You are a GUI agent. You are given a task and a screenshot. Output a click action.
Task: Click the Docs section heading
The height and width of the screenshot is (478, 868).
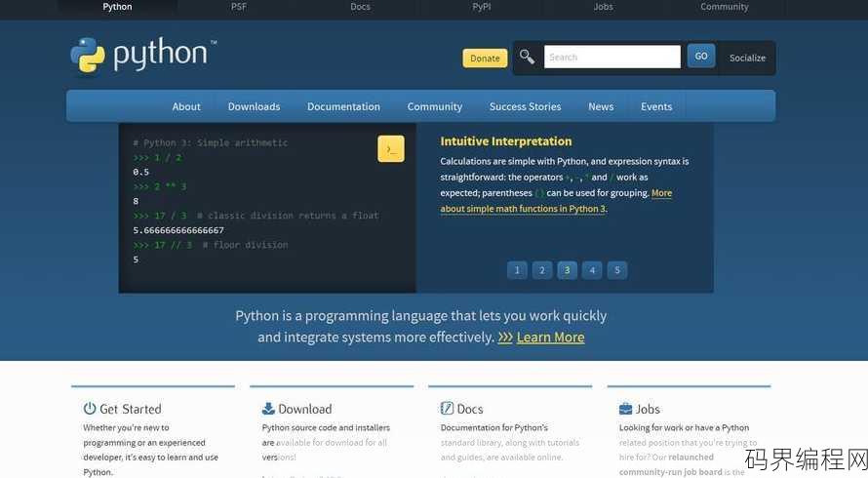pyautogui.click(x=470, y=409)
